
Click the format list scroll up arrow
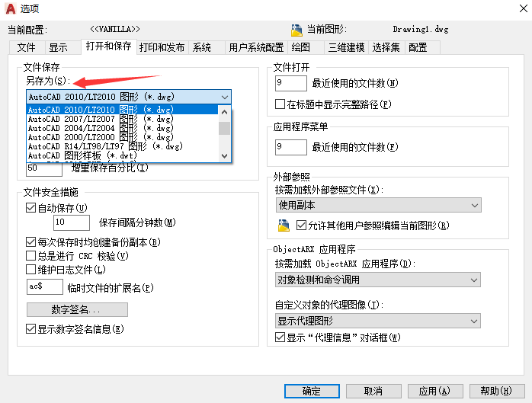point(224,111)
